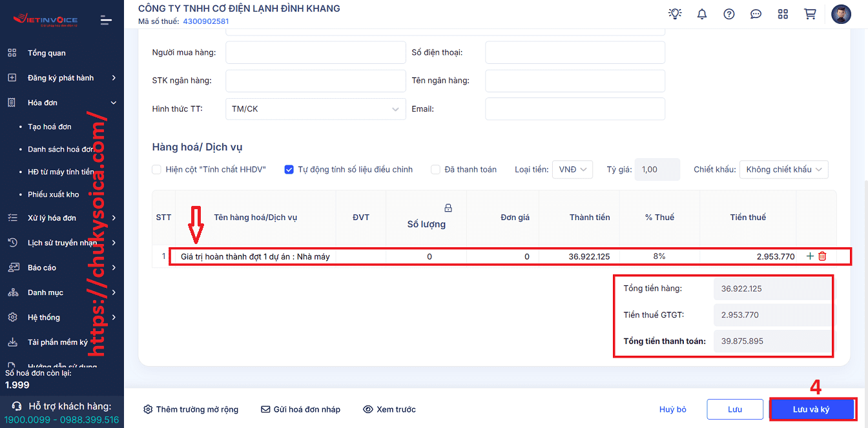Click the Hóa đơn sidebar icon
The height and width of the screenshot is (428, 868).
coord(12,103)
